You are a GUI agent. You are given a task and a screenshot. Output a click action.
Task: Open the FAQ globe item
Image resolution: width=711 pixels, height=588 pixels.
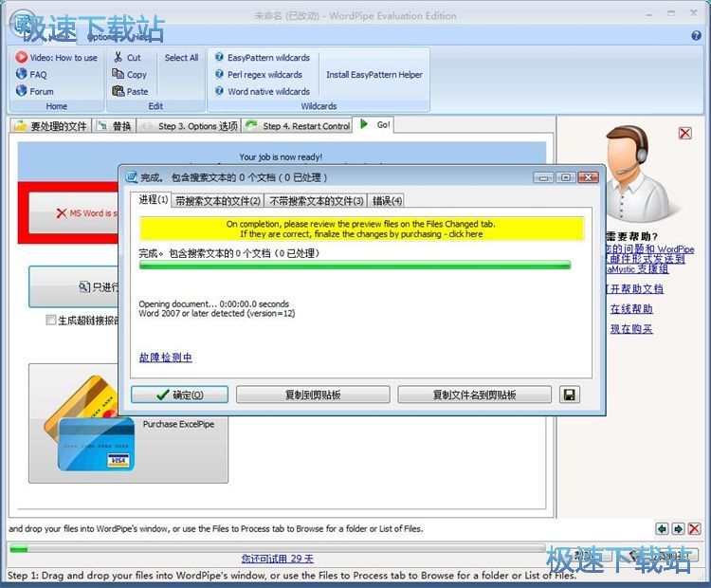pyautogui.click(x=31, y=74)
